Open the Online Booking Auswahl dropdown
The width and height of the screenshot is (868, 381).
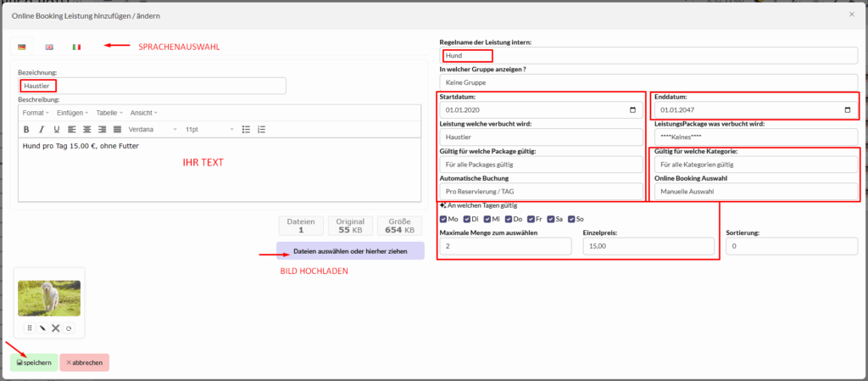755,192
